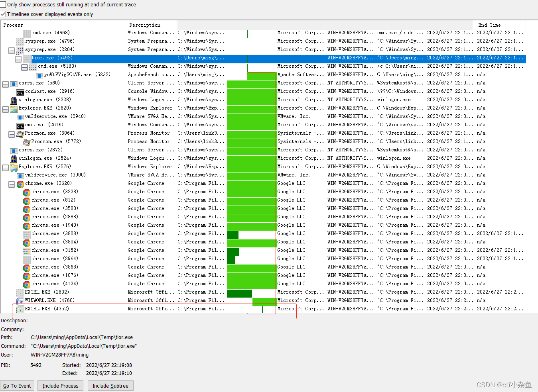Click the csrss.exe (2872) icon
This screenshot has height=392, width=538.
[14, 150]
